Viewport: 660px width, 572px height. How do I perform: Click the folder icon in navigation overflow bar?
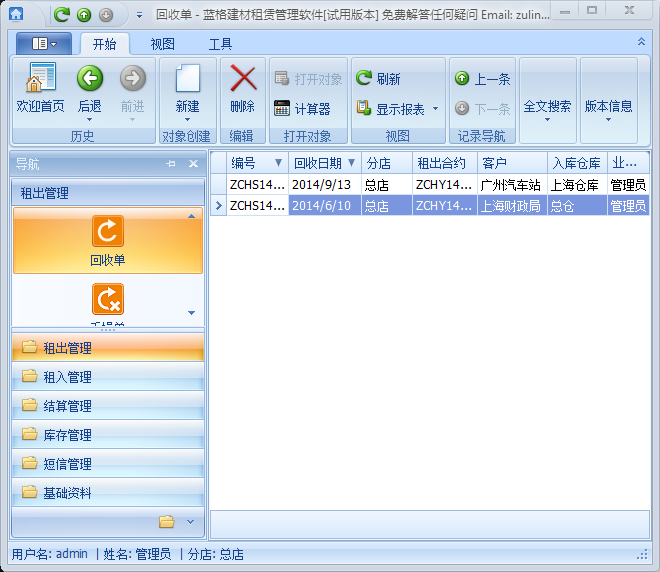coord(167,522)
